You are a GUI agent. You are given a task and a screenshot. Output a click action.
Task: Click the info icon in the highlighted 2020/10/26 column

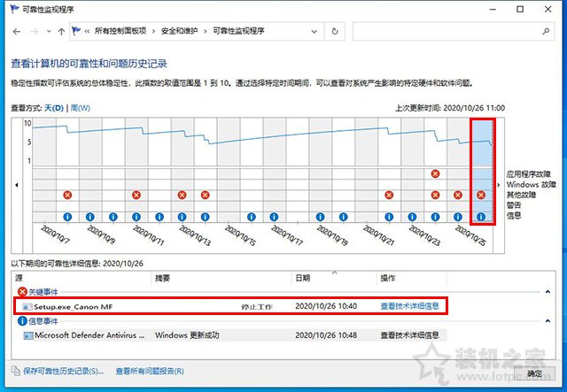[481, 217]
